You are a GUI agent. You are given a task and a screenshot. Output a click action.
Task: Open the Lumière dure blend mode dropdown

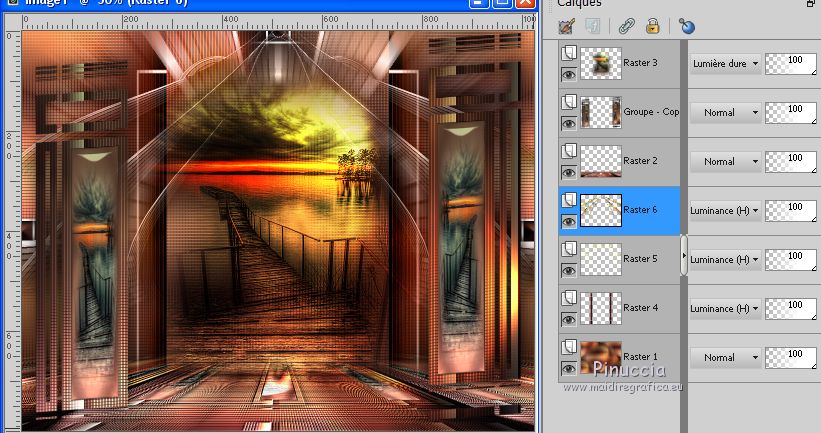725,63
